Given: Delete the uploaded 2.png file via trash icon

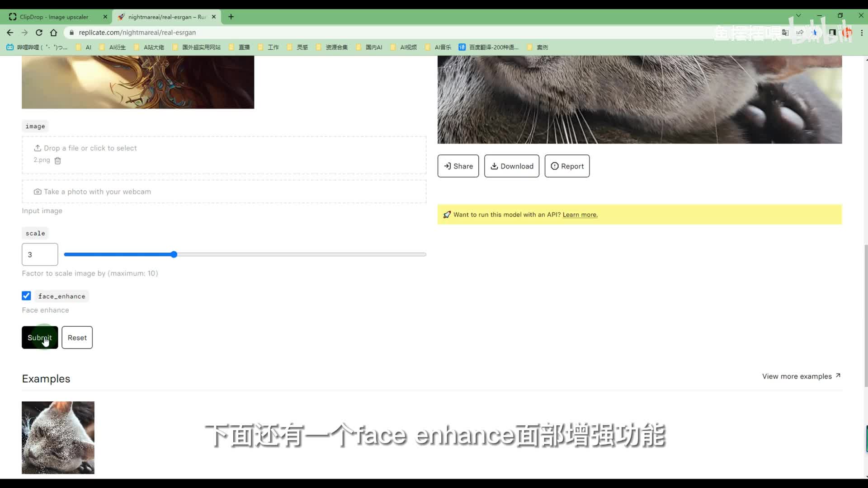Looking at the screenshot, I should [57, 161].
